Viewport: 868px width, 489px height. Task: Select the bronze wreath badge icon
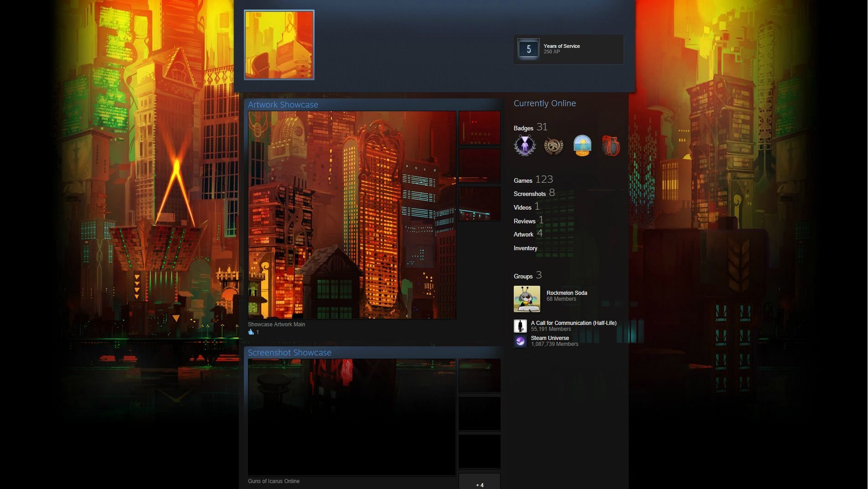pyautogui.click(x=553, y=146)
